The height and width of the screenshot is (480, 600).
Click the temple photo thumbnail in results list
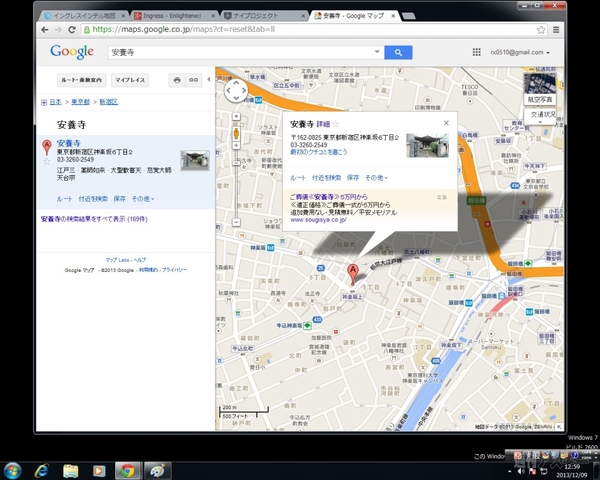(195, 160)
